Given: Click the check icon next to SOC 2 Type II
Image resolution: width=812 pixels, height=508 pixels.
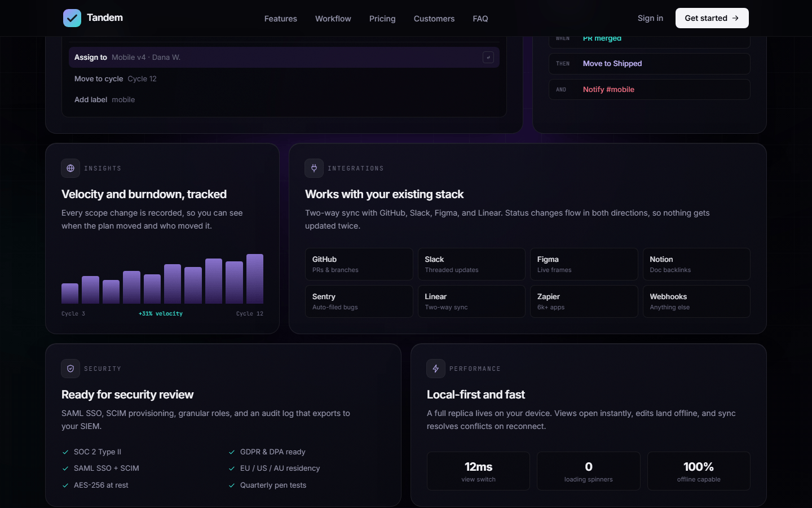Looking at the screenshot, I should point(65,452).
